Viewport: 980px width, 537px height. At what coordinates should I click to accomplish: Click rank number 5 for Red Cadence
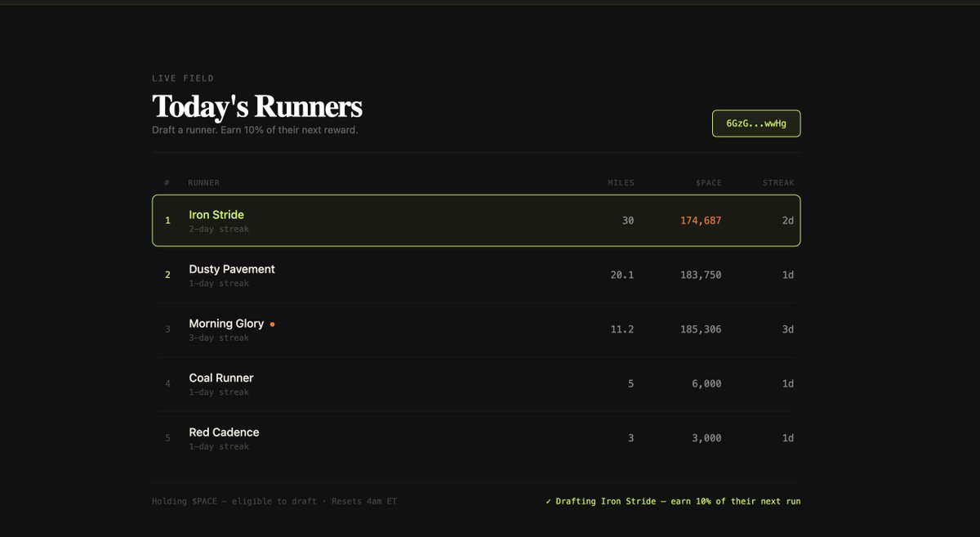[x=168, y=438]
